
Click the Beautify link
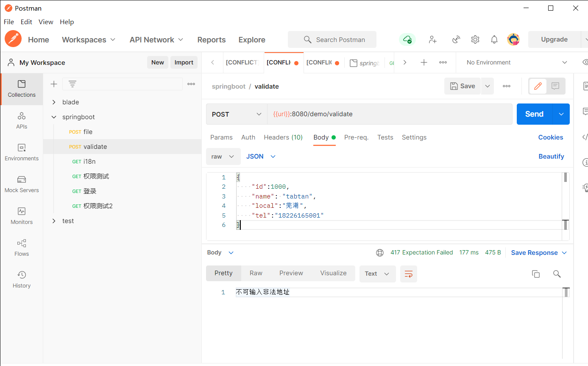[551, 156]
